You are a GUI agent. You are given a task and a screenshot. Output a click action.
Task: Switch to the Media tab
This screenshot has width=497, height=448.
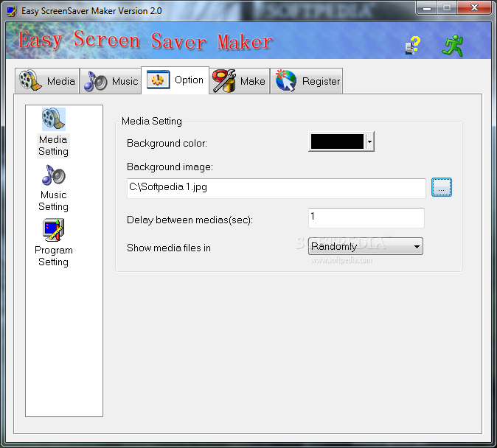pos(47,81)
